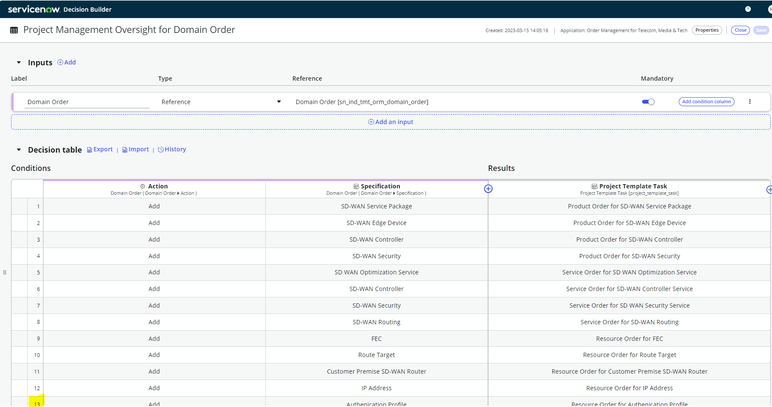Import into the decision table

135,149
